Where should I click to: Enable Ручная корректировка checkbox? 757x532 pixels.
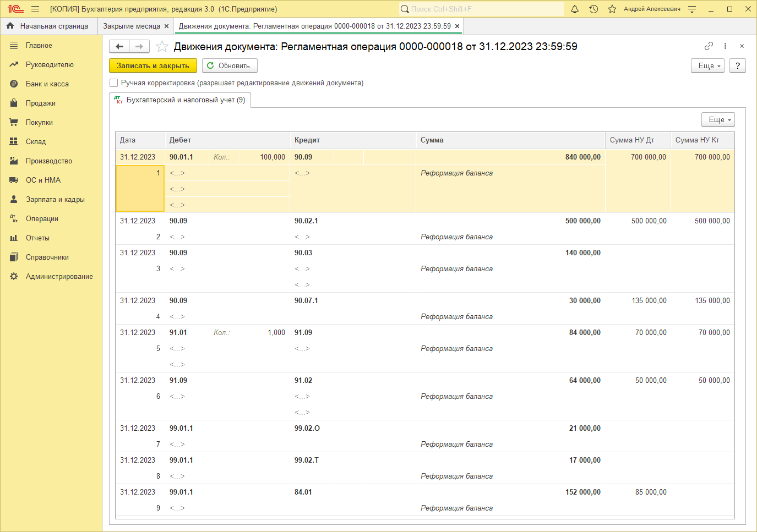coord(114,83)
